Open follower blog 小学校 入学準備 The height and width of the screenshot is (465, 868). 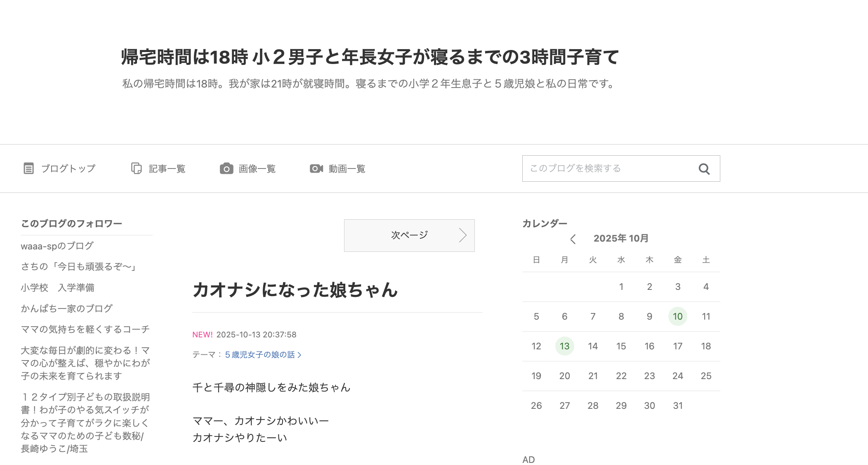pyautogui.click(x=58, y=288)
